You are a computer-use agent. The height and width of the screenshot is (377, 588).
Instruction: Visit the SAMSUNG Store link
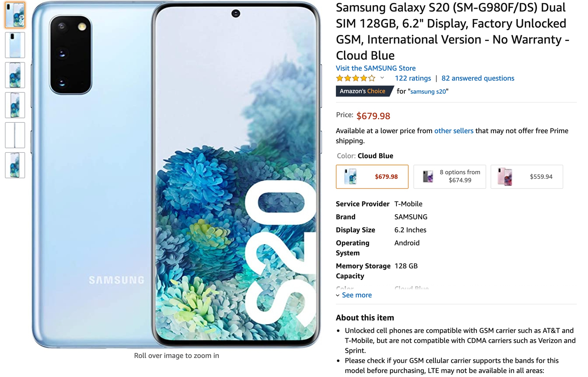[376, 68]
